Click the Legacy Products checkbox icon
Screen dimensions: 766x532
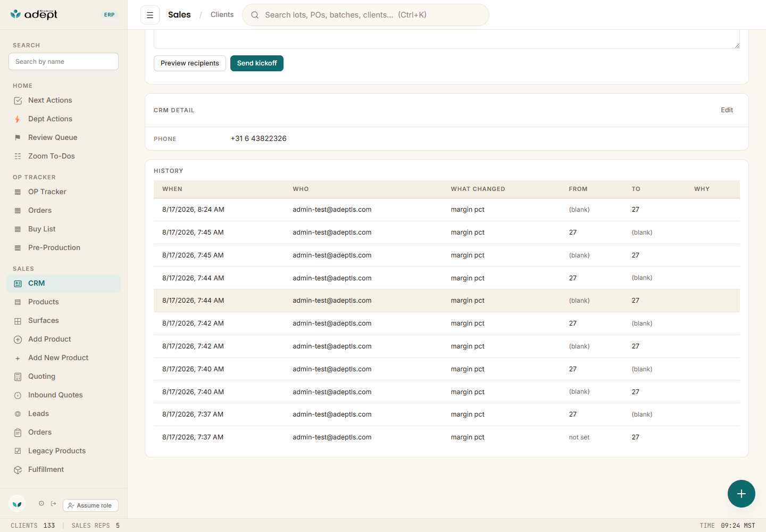point(18,451)
